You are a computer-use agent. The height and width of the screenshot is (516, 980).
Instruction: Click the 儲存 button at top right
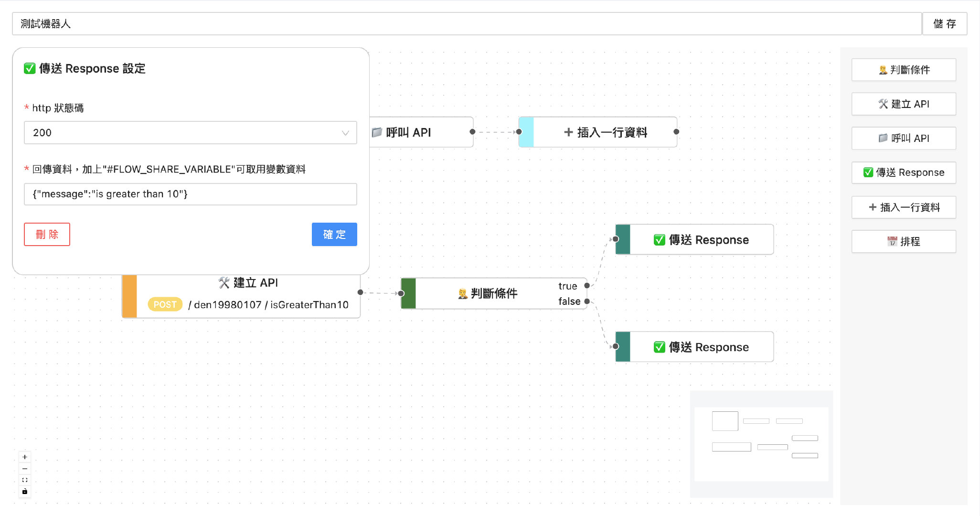click(x=945, y=24)
